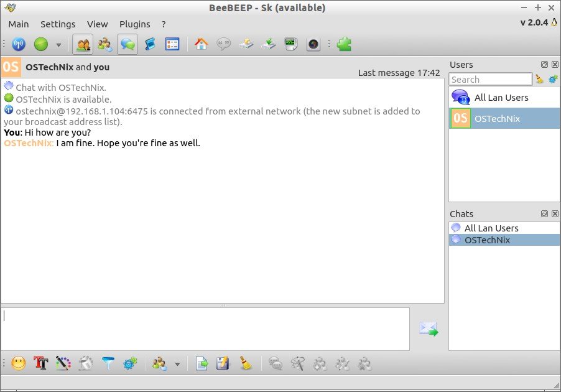Screen dimensions: 561x392
Task: Click the gear icon beside user search
Action: click(553, 79)
